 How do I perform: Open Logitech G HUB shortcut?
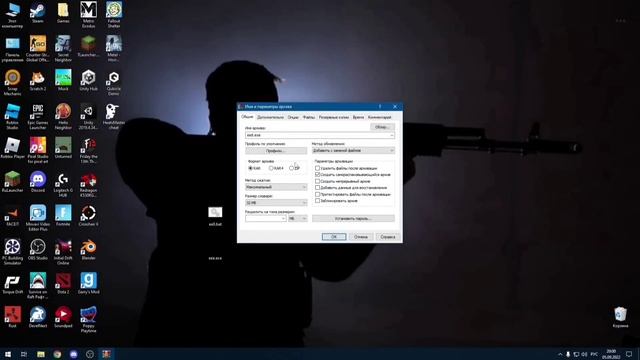[63, 184]
